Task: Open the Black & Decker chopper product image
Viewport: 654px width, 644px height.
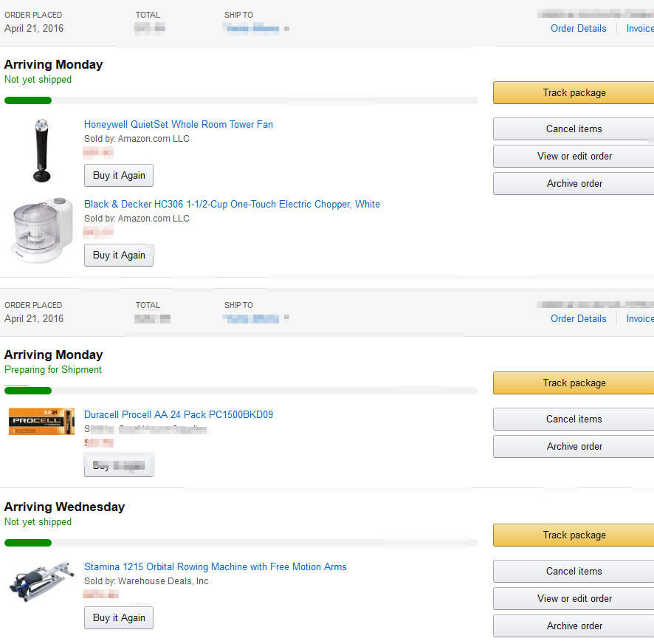Action: tap(42, 230)
